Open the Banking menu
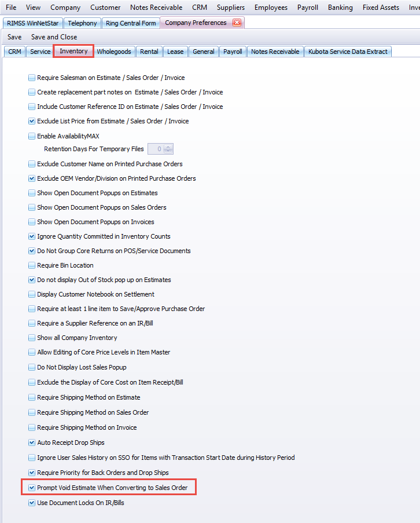This screenshot has width=420, height=523. pos(340,8)
